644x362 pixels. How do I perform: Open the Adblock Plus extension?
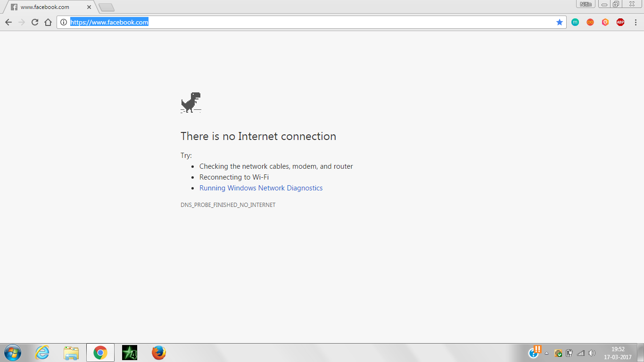[620, 22]
